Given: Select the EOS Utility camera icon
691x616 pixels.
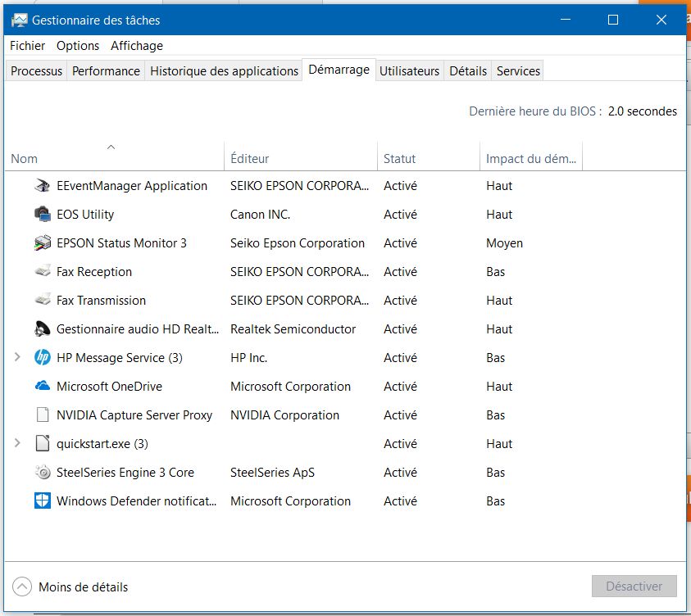Looking at the screenshot, I should [43, 215].
